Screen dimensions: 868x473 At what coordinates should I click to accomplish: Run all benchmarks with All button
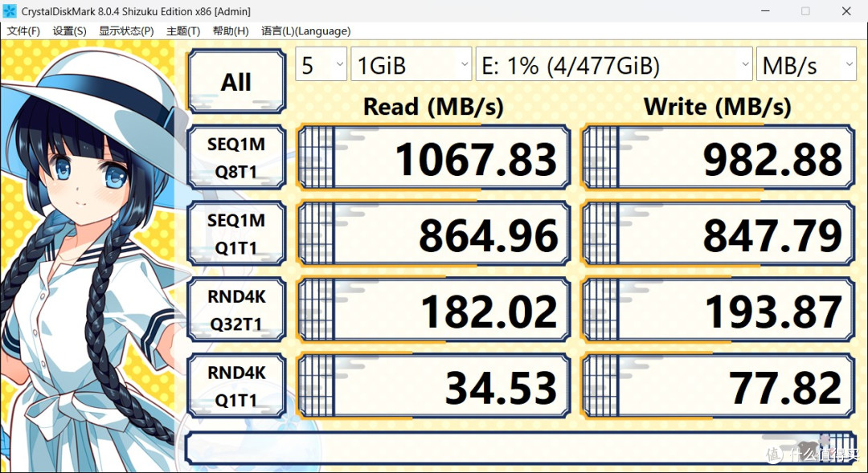click(236, 81)
